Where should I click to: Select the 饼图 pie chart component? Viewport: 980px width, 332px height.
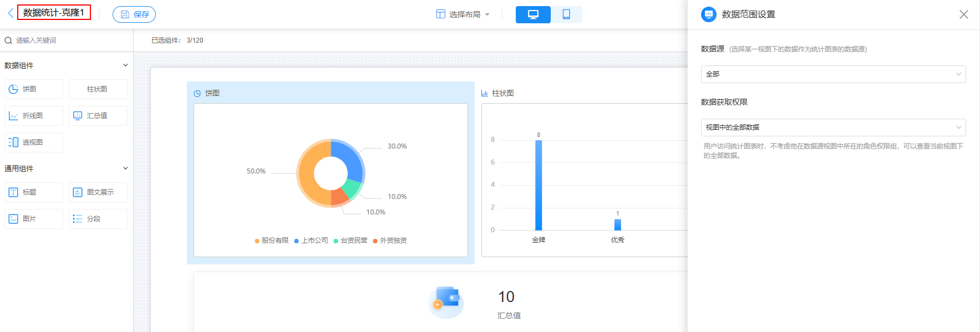(34, 89)
